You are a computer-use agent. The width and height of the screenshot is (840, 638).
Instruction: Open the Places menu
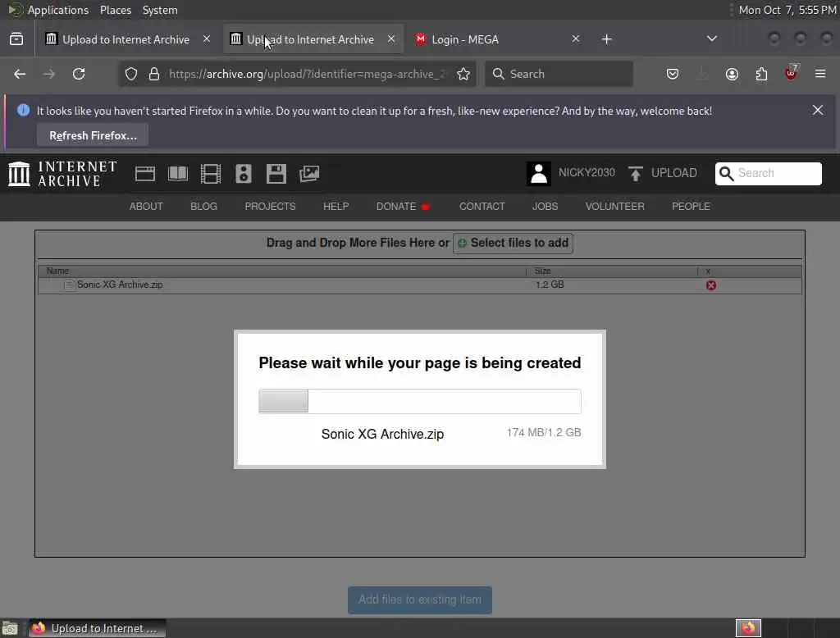116,10
